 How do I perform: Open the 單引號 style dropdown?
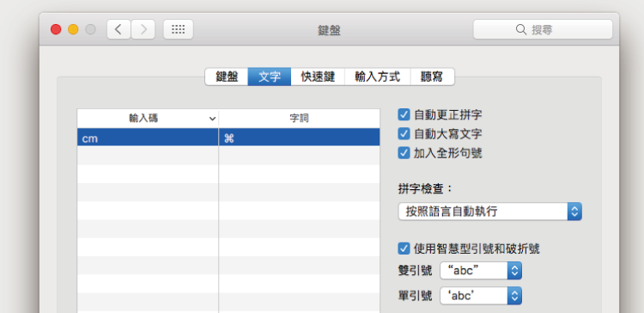pyautogui.click(x=481, y=296)
